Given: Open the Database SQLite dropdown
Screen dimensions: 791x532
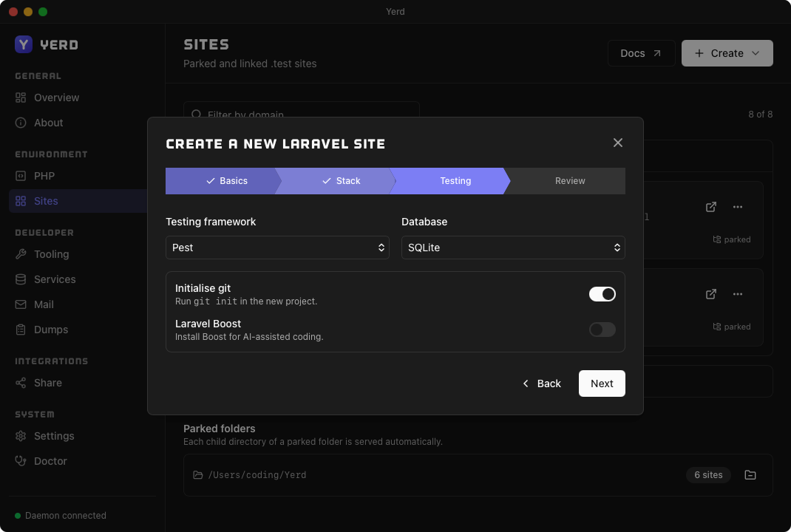Looking at the screenshot, I should point(513,248).
